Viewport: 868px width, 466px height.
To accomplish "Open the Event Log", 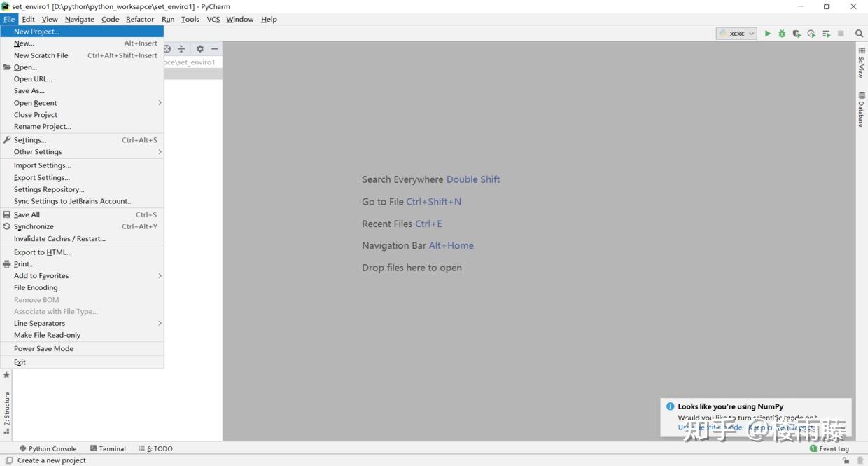I will click(x=829, y=448).
